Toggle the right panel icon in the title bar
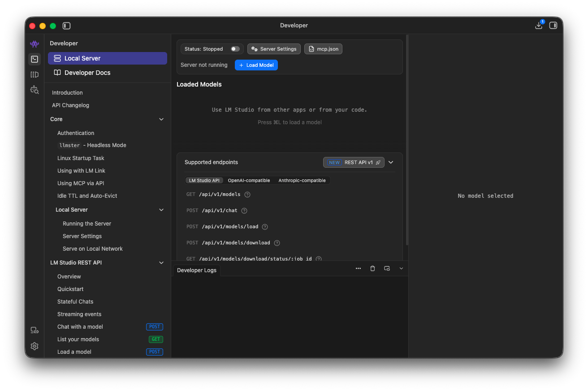Viewport: 588px width, 391px height. (553, 26)
